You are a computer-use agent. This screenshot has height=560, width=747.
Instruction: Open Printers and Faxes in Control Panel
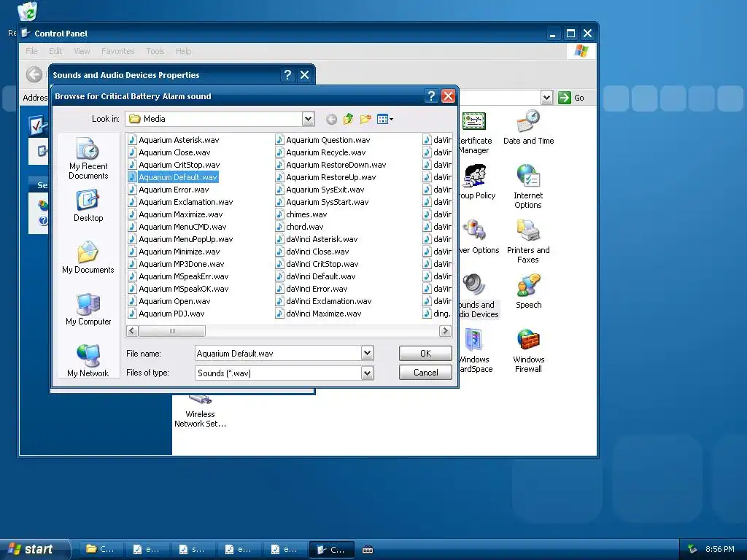[528, 241]
